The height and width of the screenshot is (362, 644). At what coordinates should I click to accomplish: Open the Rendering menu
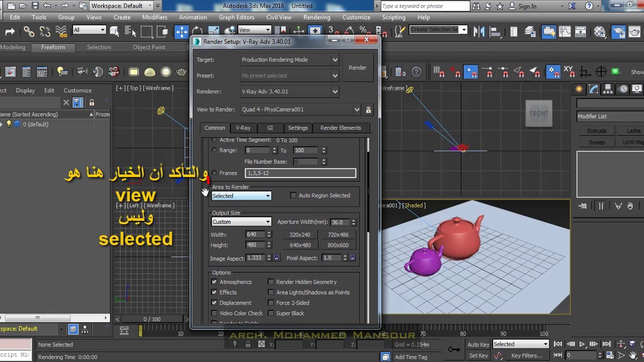(317, 17)
